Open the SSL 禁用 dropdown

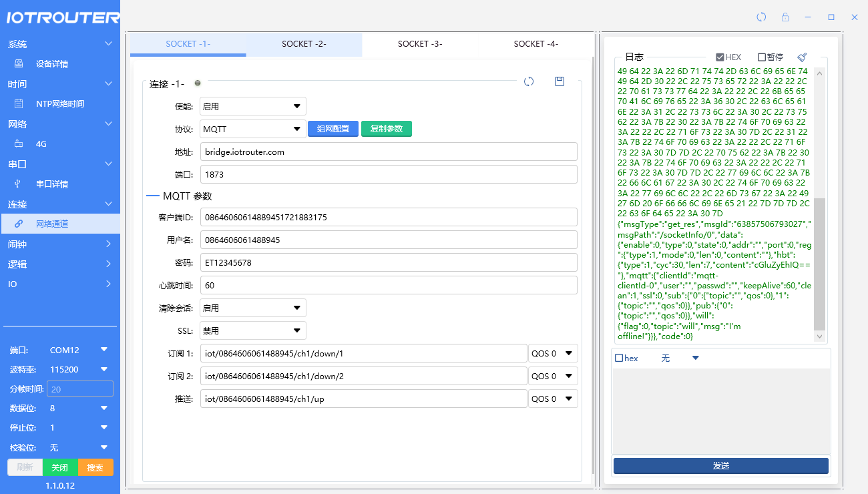pos(252,331)
